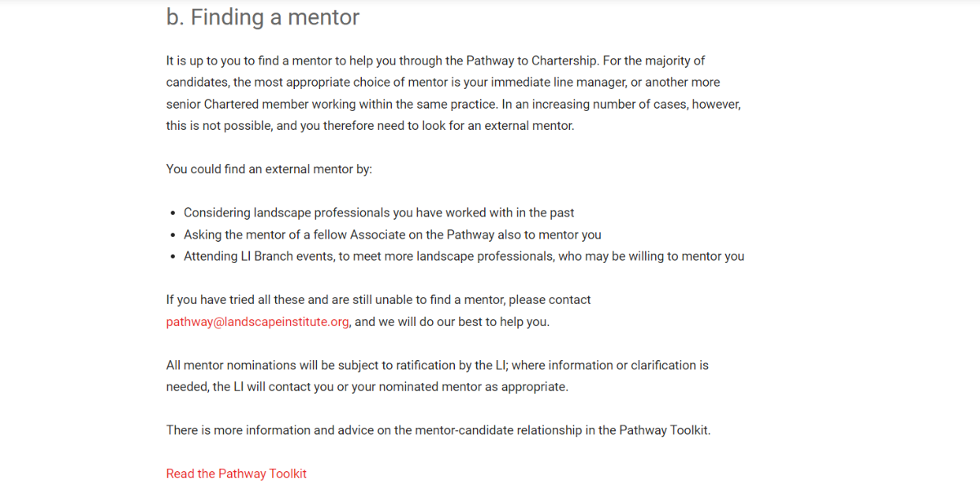Click the pathway@landscapeinstitute.org email link
The image size is (980, 490).
click(258, 322)
